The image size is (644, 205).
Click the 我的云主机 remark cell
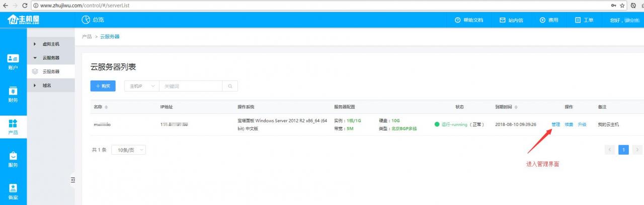click(608, 124)
